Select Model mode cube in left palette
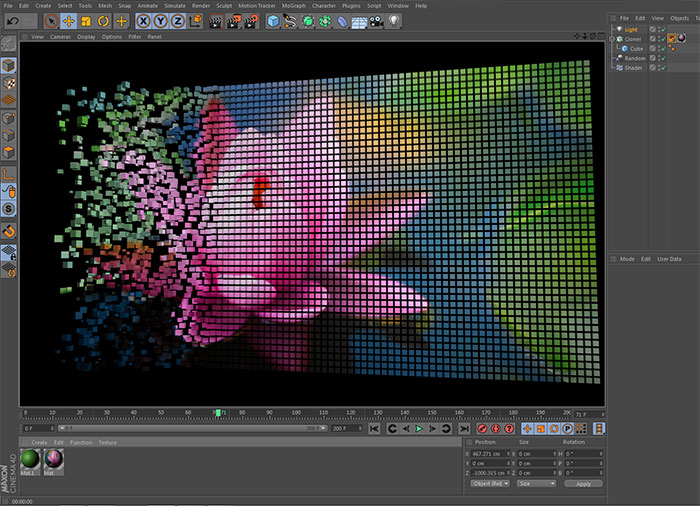The height and width of the screenshot is (506, 700). click(x=8, y=66)
